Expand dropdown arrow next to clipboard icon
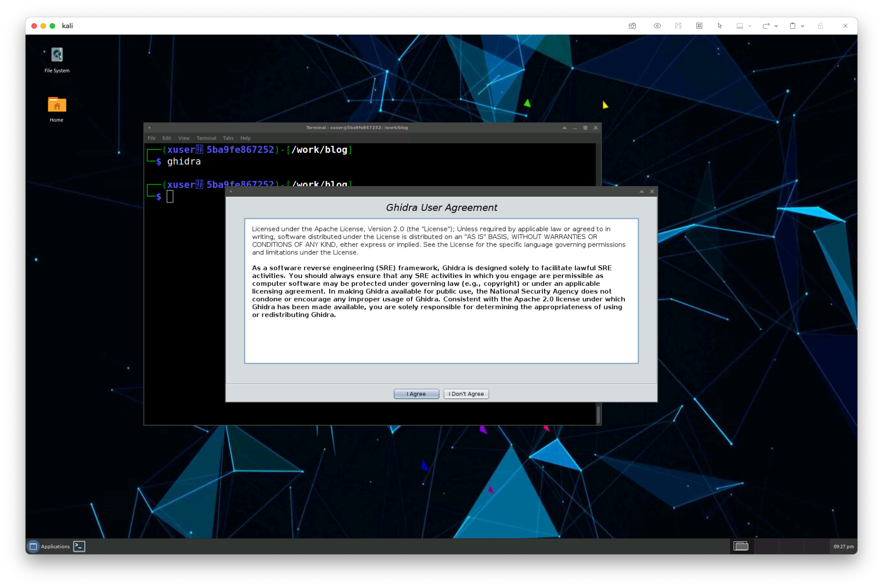883x588 pixels. coord(802,26)
